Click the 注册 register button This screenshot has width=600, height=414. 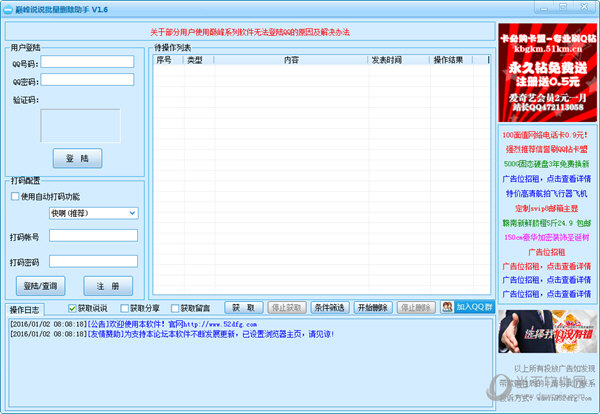(108, 285)
